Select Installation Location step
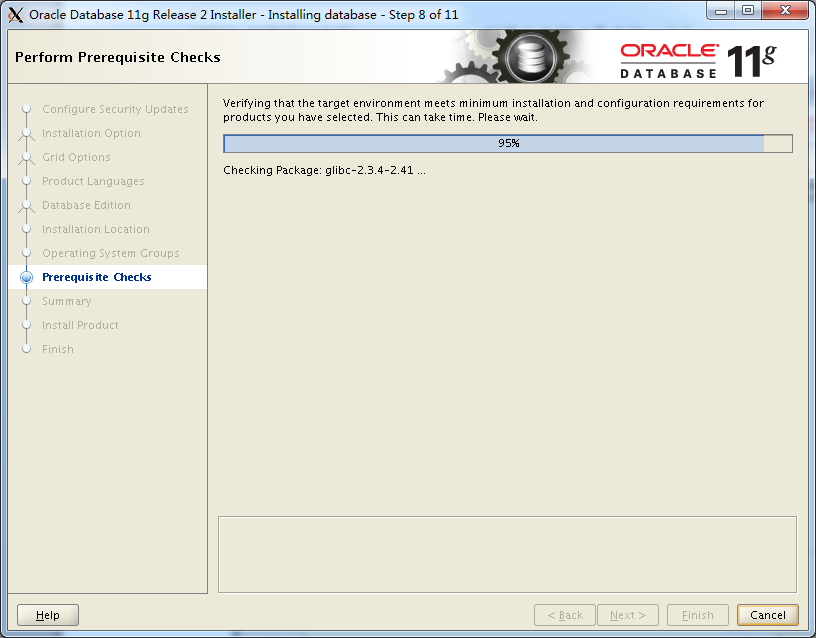 click(x=96, y=229)
